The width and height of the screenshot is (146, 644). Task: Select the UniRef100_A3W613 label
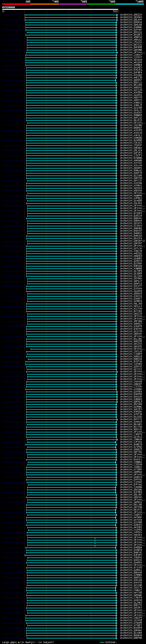(131, 103)
